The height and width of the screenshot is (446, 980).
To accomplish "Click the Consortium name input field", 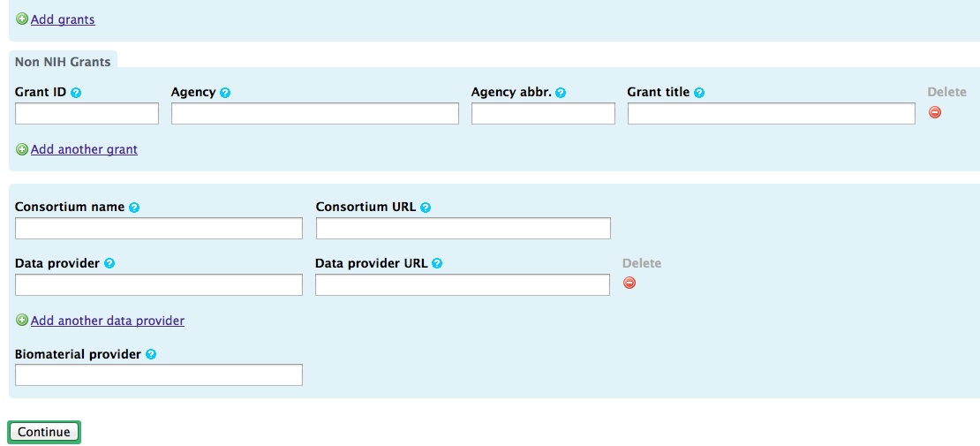I will pos(159,228).
